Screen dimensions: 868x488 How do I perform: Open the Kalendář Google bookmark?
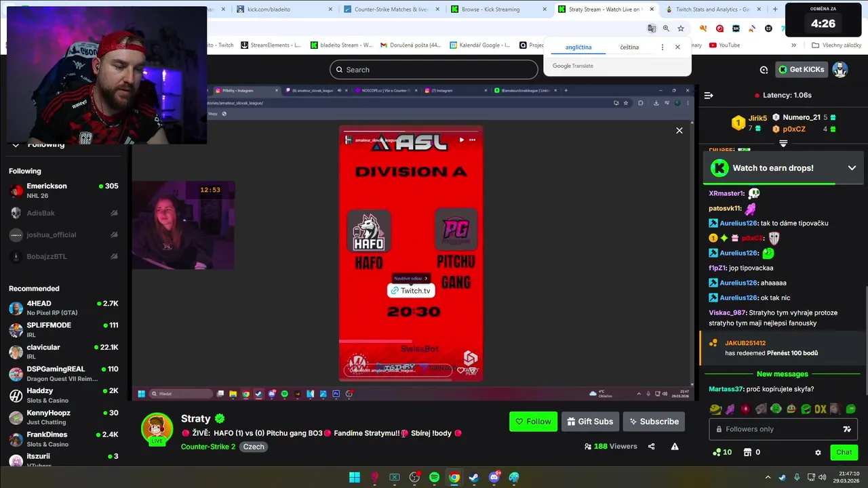[x=480, y=45]
